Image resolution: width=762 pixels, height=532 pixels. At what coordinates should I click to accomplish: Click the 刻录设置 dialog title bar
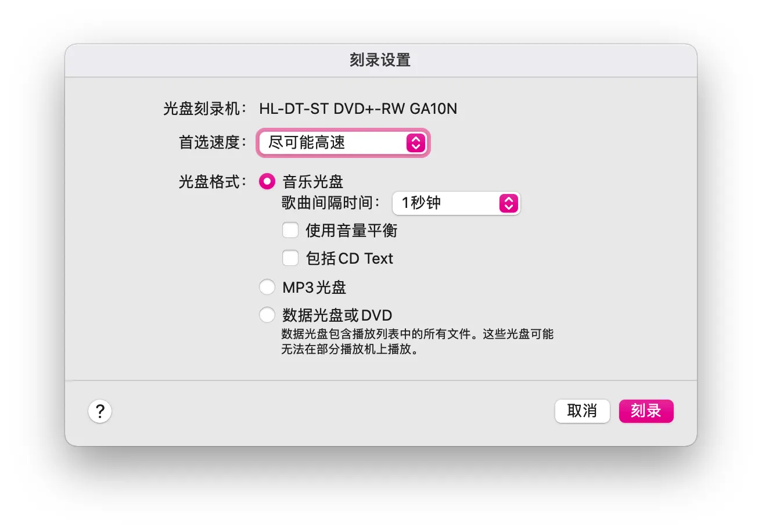coord(380,60)
